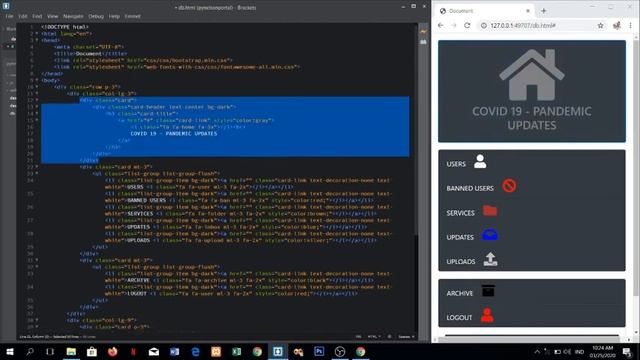This screenshot has width=640, height=360.
Task: Open the ARCHIVE link
Action: click(x=460, y=293)
